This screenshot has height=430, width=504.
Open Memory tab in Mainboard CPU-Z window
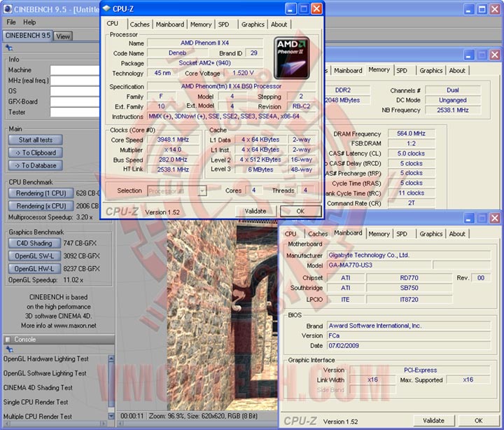pos(379,234)
